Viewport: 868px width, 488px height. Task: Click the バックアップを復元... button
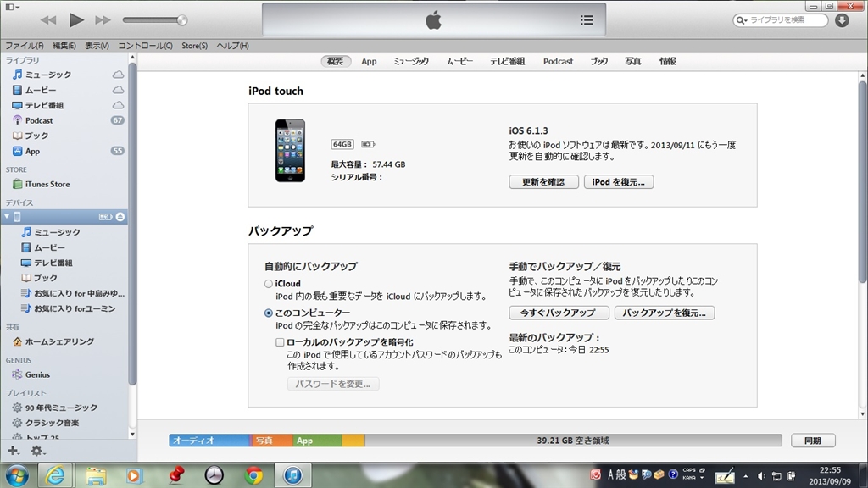click(x=665, y=313)
